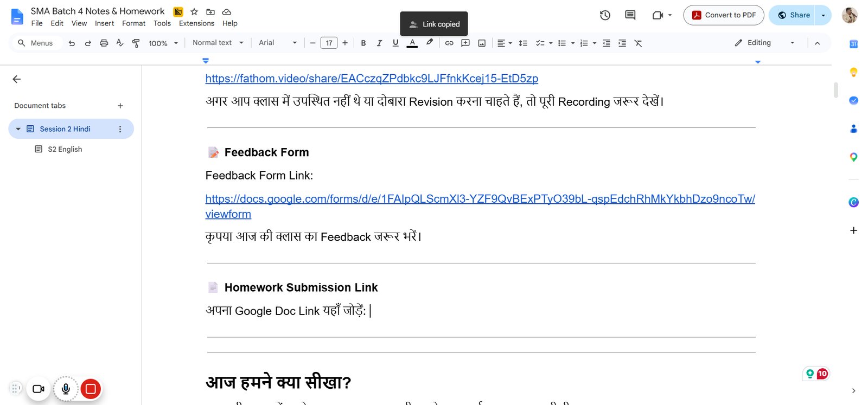868x405 pixels.
Task: Select the paint format tool
Action: pyautogui.click(x=136, y=43)
